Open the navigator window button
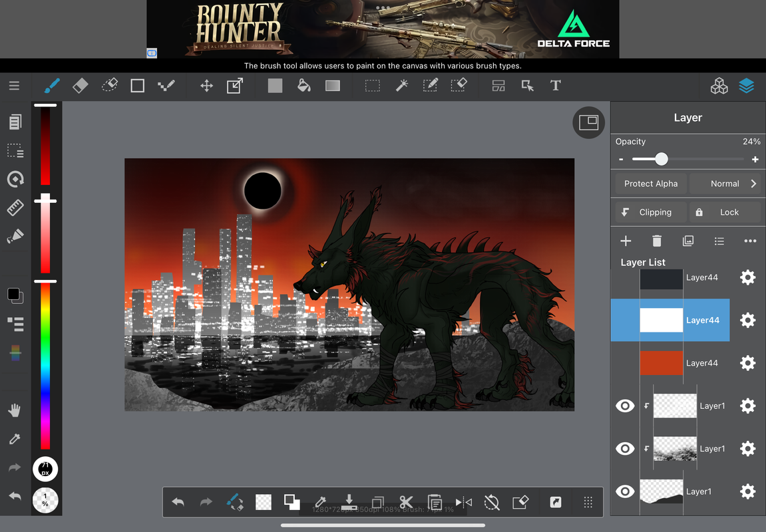Image resolution: width=766 pixels, height=532 pixels. [589, 122]
